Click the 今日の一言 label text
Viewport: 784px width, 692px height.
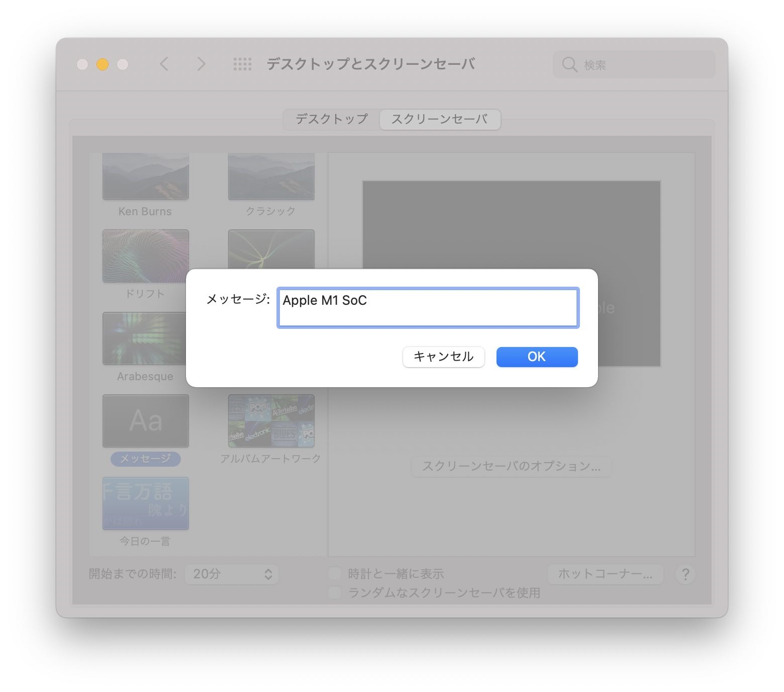(x=145, y=541)
